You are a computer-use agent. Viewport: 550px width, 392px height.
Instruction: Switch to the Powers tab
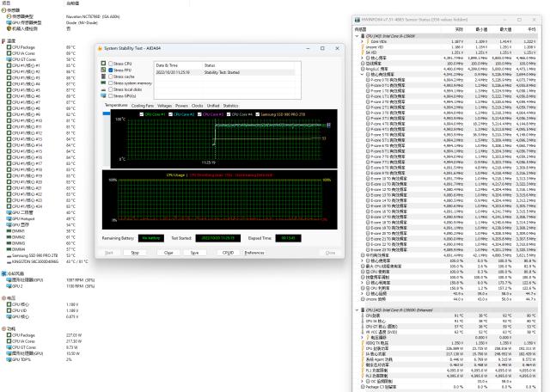tap(181, 106)
